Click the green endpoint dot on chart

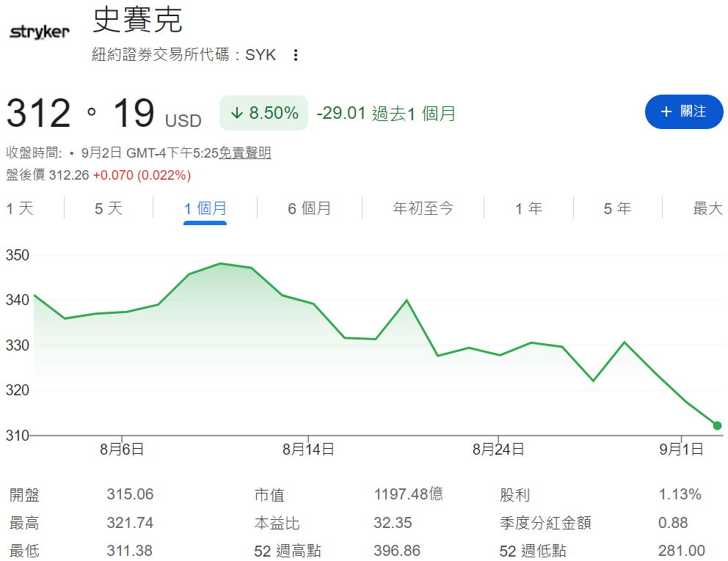[717, 425]
